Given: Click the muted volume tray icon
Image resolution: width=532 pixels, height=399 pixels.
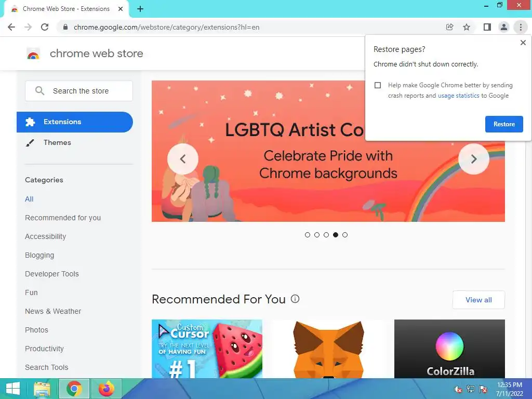Looking at the screenshot, I should coord(458,389).
